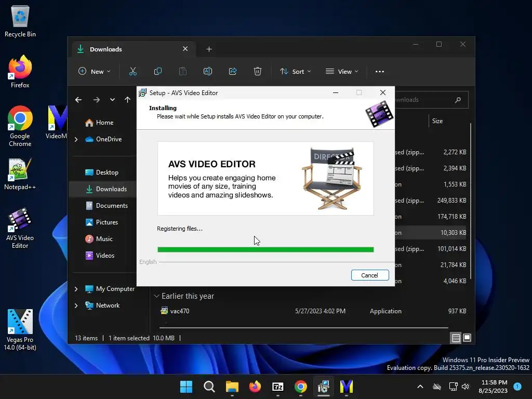Click the Cut scissors icon in Explorer toolbar
Image resolution: width=532 pixels, height=399 pixels.
[132, 71]
